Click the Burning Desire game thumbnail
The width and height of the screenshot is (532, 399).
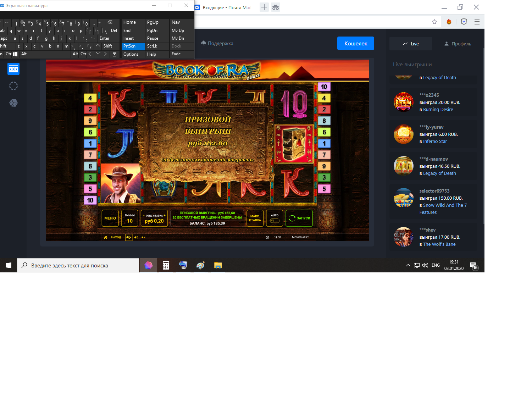[404, 102]
